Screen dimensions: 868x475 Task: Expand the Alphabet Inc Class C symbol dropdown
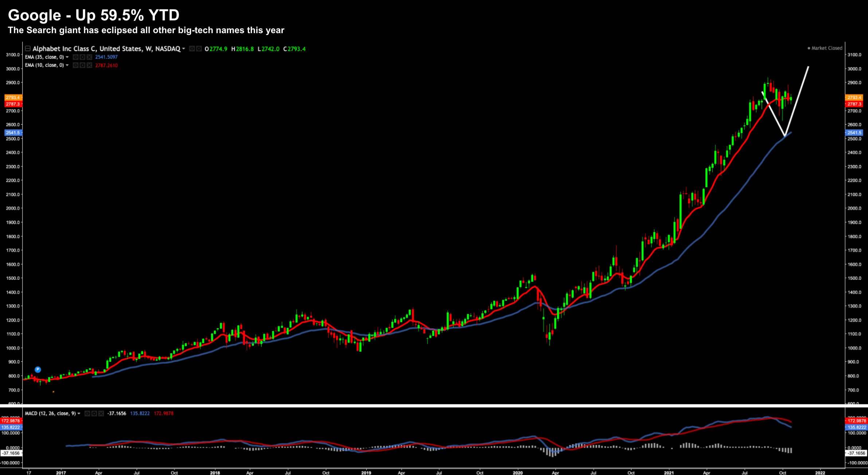click(x=184, y=49)
